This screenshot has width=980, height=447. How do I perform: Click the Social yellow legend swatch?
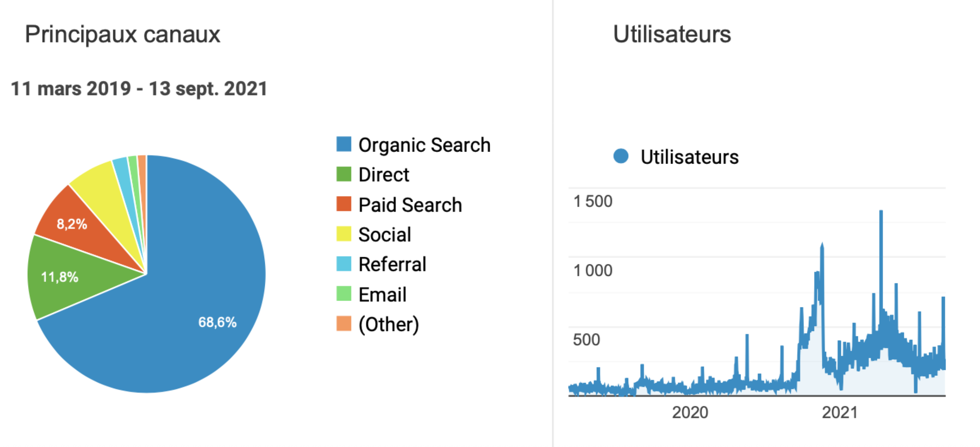344,234
